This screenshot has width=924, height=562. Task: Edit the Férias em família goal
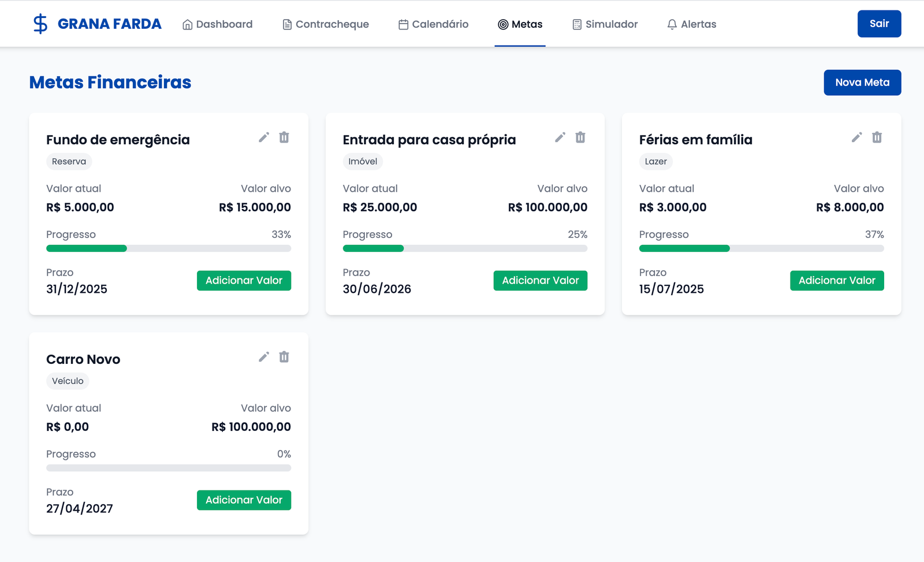[857, 137]
